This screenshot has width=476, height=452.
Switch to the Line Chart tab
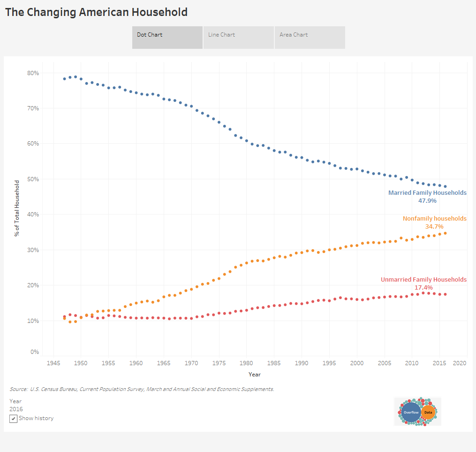238,37
